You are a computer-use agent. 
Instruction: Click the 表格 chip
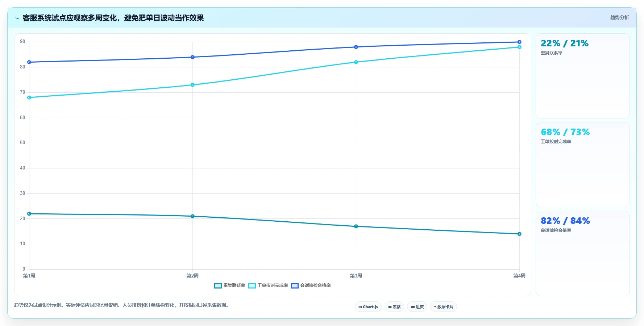[x=394, y=307]
